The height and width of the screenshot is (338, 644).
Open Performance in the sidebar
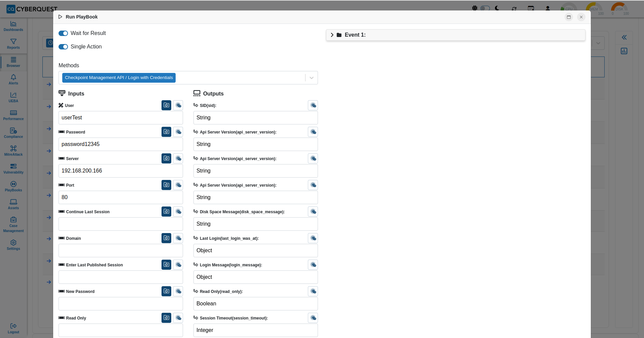(13, 115)
